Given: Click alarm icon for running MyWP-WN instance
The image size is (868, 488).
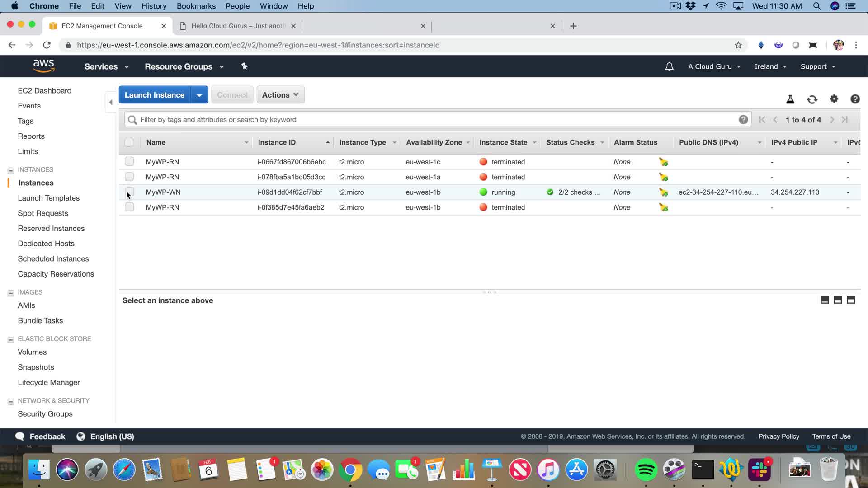Looking at the screenshot, I should 663,192.
